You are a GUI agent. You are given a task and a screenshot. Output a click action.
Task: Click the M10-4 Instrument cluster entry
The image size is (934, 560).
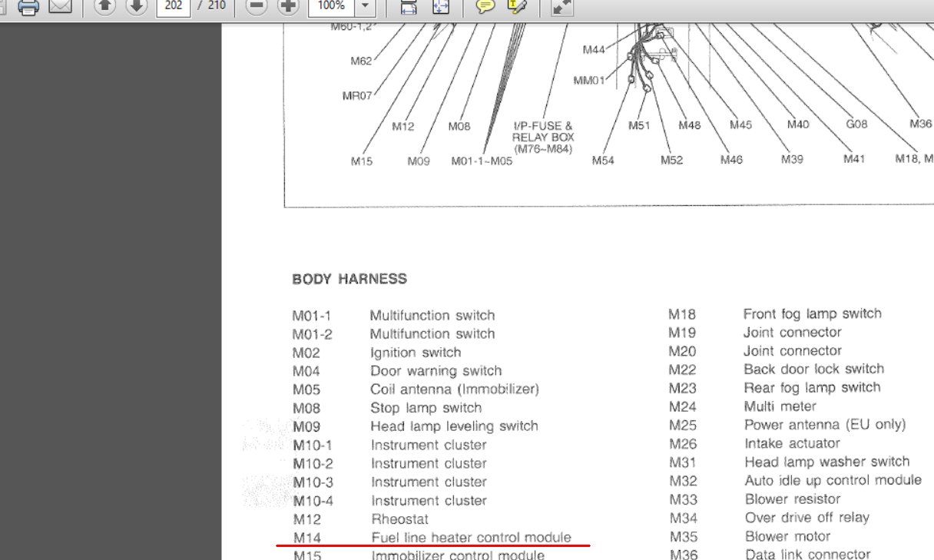[x=389, y=501]
